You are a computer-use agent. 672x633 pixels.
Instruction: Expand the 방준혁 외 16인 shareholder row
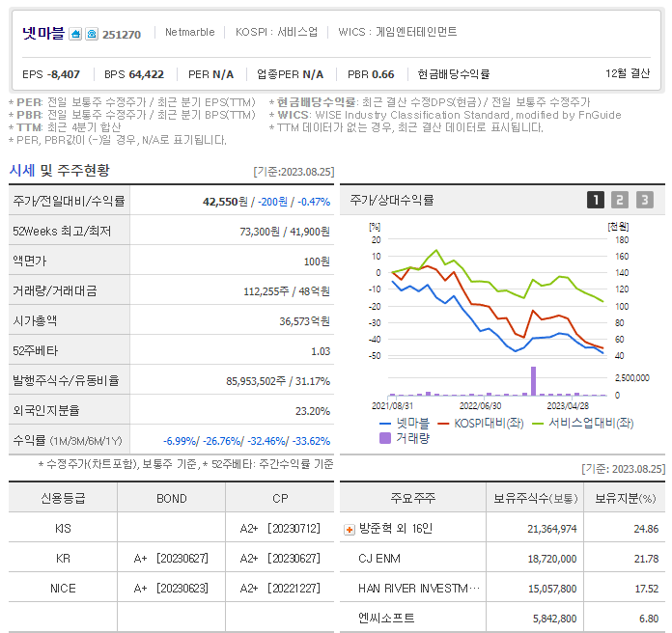350,530
